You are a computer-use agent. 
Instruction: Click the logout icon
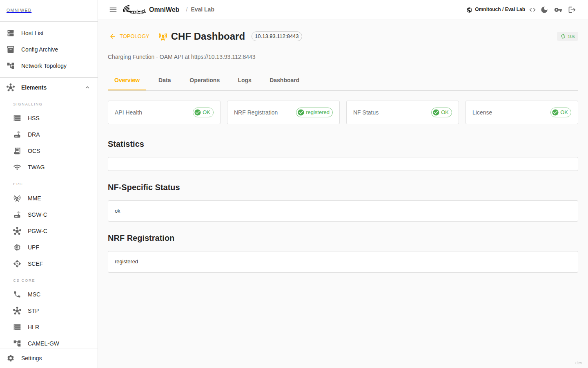pos(572,10)
